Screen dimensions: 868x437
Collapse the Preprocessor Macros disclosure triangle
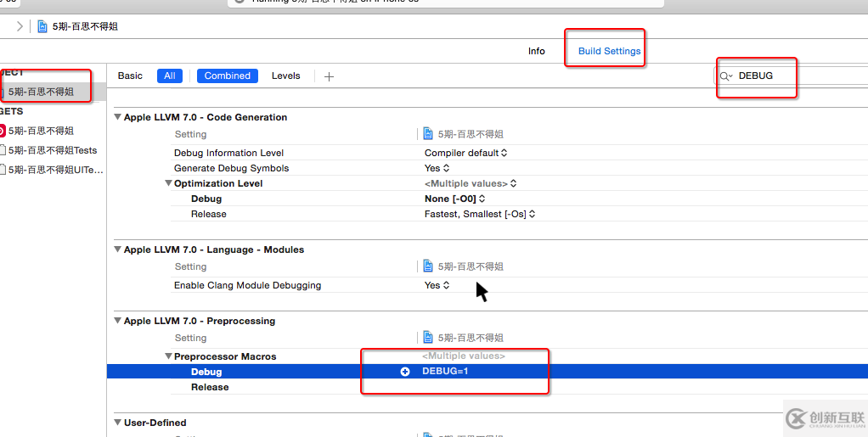pos(168,356)
